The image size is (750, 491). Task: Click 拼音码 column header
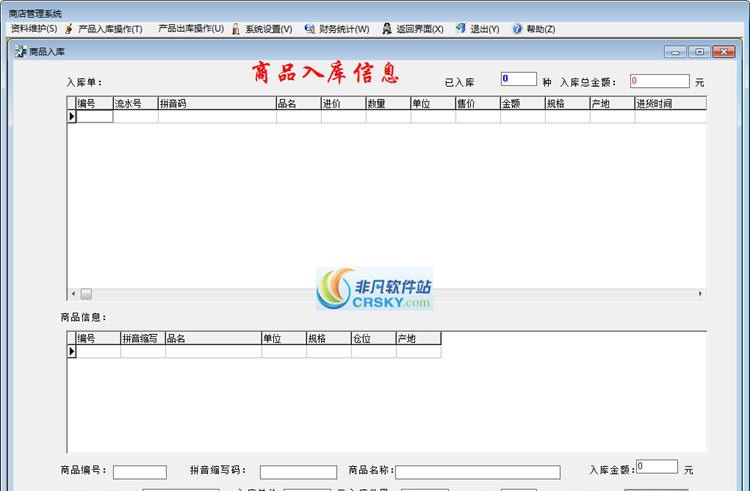point(217,103)
